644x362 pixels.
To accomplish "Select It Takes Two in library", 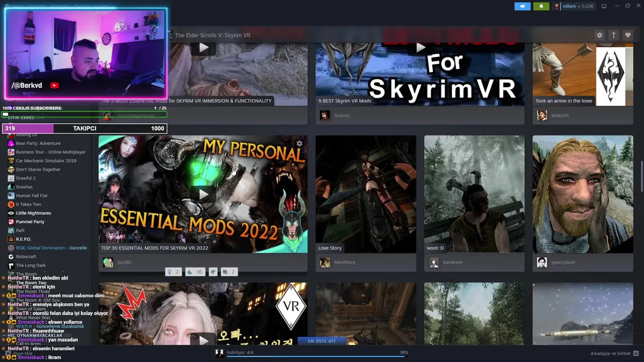I will [29, 204].
